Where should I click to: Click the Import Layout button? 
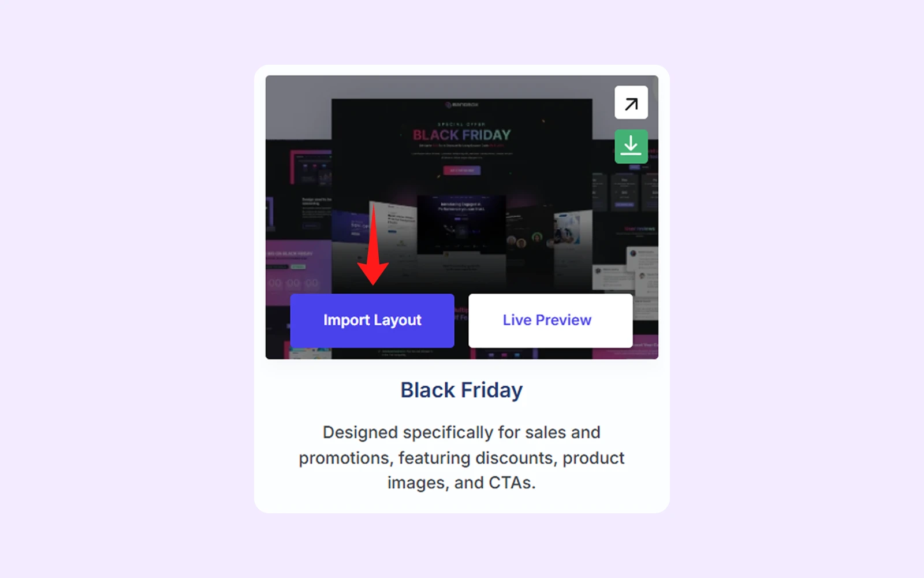[372, 320]
